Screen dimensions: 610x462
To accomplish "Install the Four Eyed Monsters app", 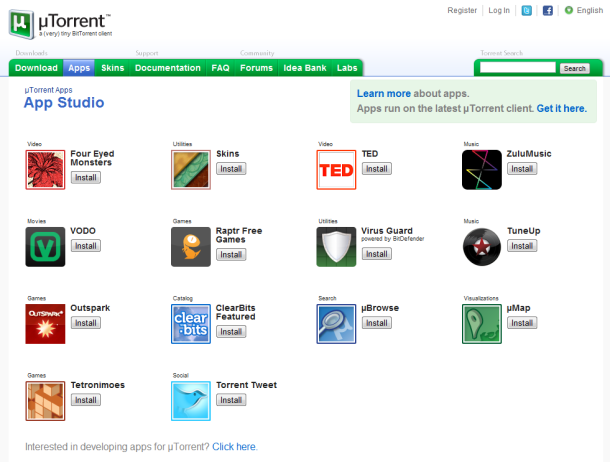I will pos(86,177).
